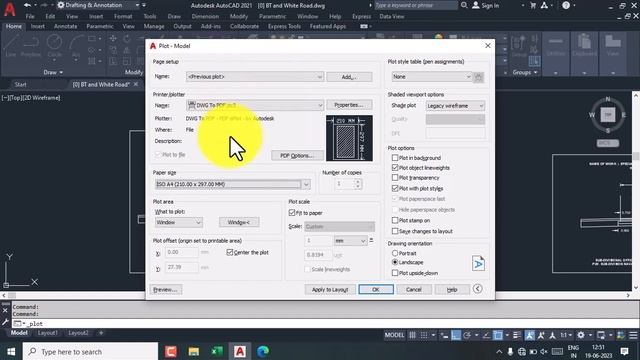The height and width of the screenshot is (360, 640).
Task: Open the printer/plotter Name dropdown
Action: tap(255, 105)
